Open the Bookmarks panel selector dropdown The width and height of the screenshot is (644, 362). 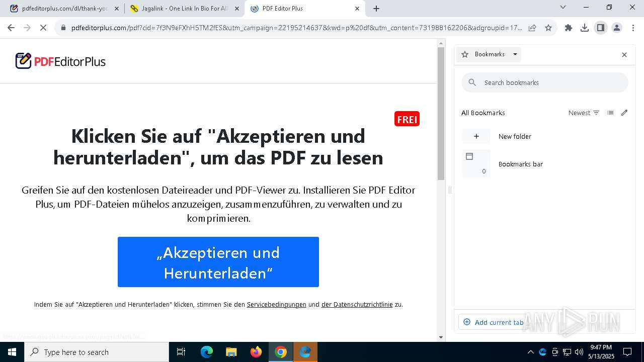(x=489, y=54)
